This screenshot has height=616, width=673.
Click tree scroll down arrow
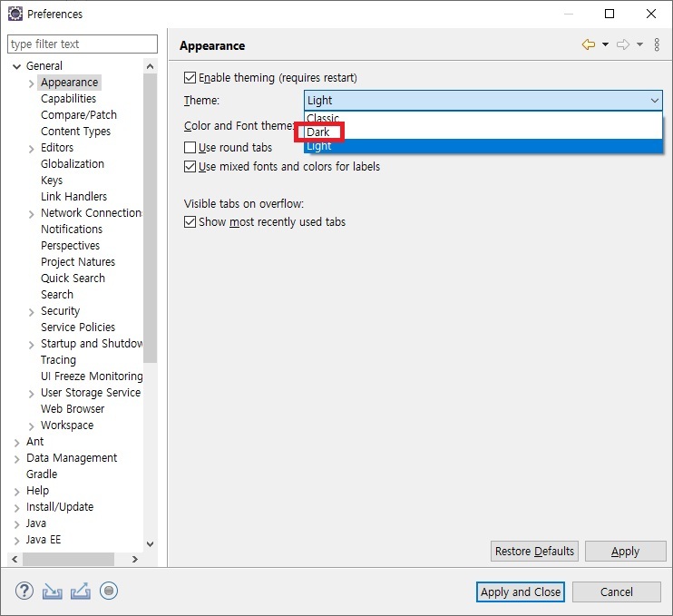click(x=151, y=544)
